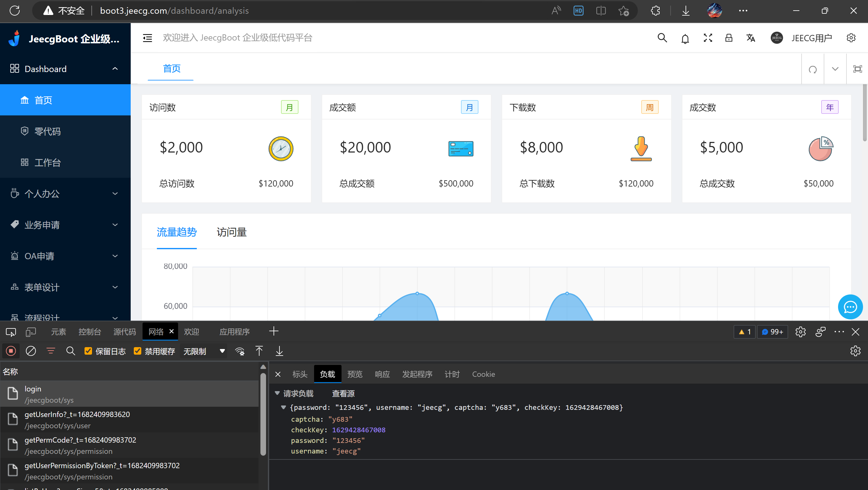Clear the network log

pyautogui.click(x=31, y=351)
